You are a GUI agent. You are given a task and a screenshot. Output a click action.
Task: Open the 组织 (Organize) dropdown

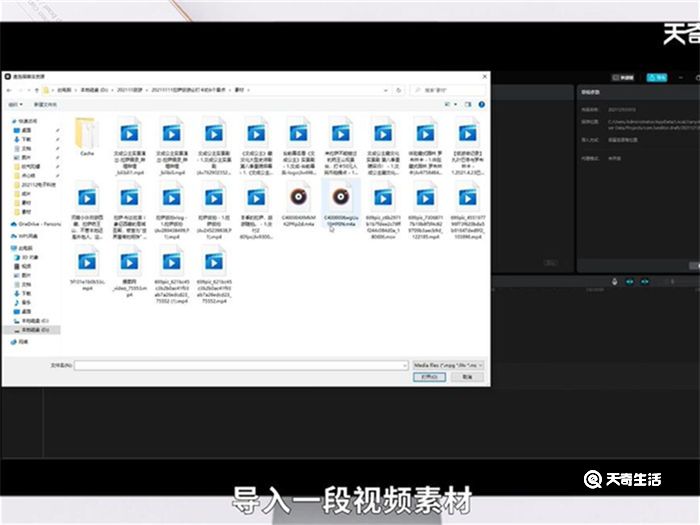(x=16, y=104)
